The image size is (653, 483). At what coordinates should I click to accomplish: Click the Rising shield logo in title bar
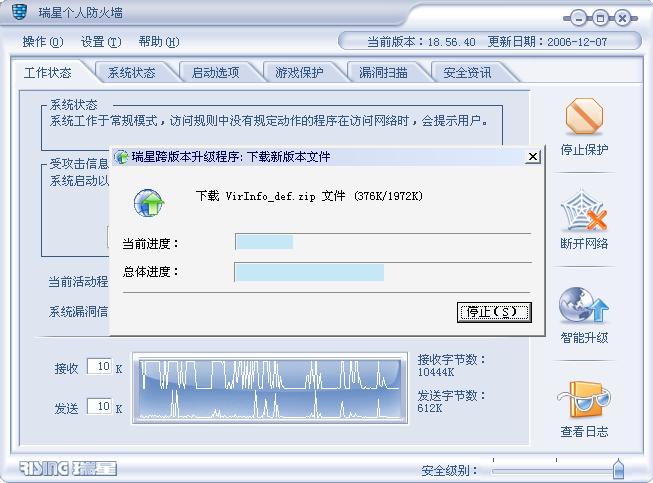coord(19,11)
